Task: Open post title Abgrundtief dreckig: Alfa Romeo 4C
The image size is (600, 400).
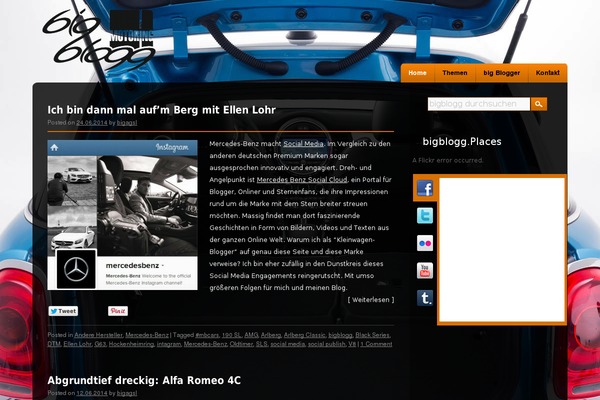Action: [x=144, y=380]
